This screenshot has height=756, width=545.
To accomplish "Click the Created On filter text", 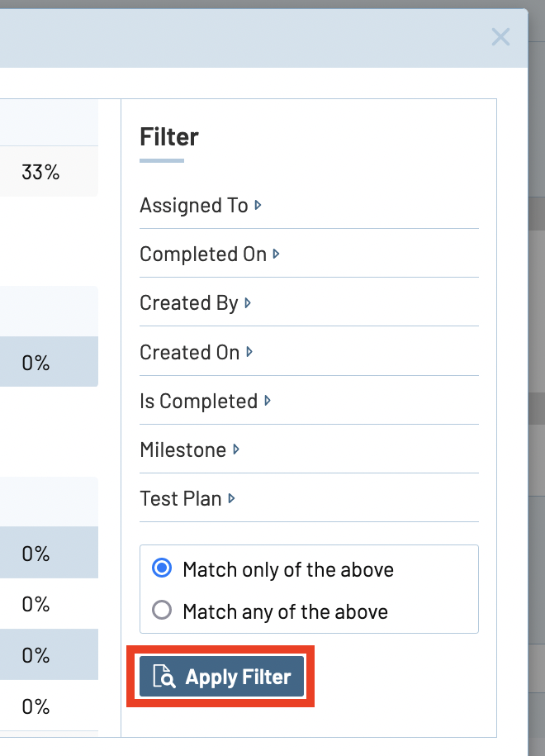I will coord(190,352).
